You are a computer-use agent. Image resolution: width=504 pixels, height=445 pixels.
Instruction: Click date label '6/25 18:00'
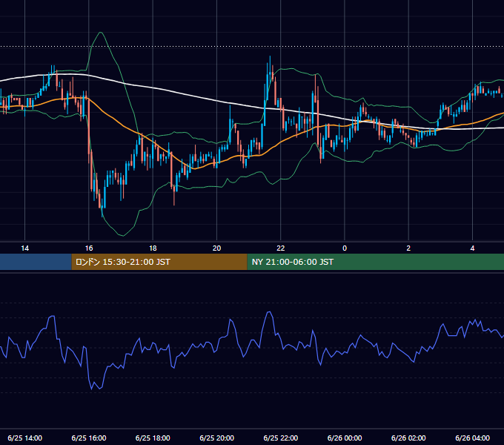tap(153, 438)
